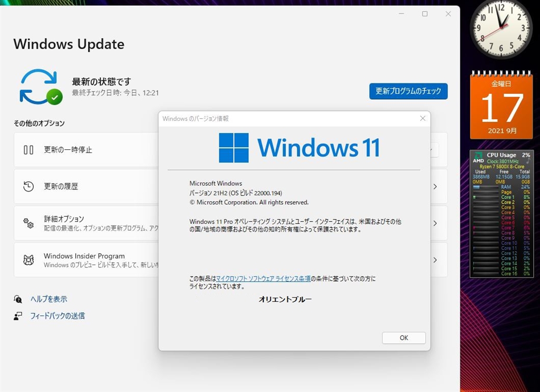The image size is (540, 392).
Task: Click the history clock icon beside 更新の履歴
Action: tap(28, 186)
